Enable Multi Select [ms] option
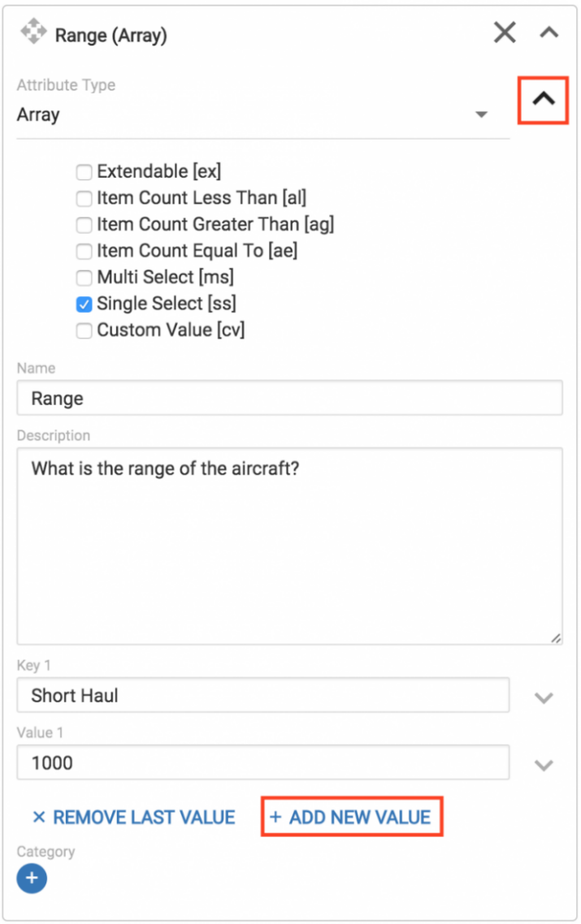The image size is (581, 924). 85,278
